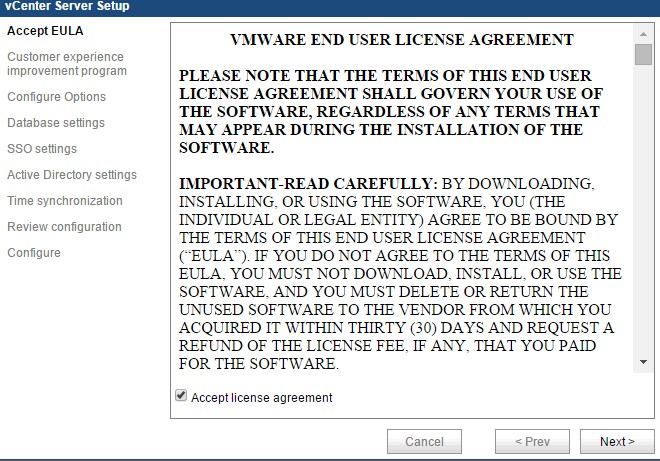
Task: Go to Configure Options step
Action: [56, 97]
